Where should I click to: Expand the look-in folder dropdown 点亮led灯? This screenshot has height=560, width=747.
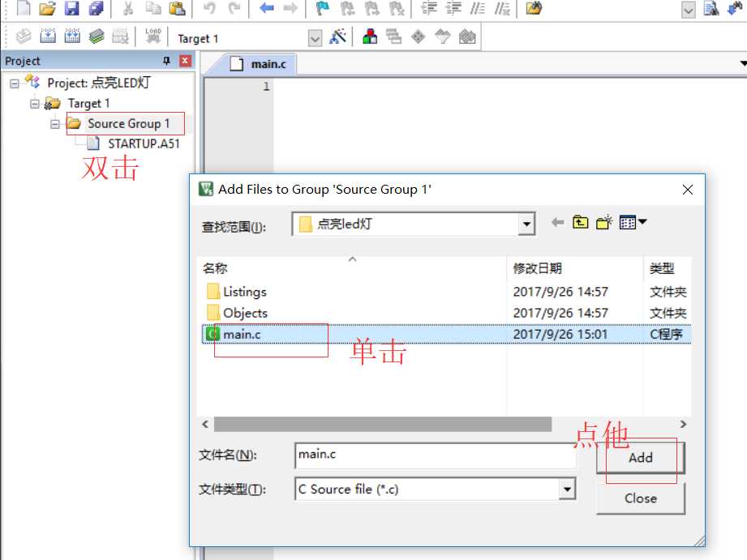coord(526,224)
